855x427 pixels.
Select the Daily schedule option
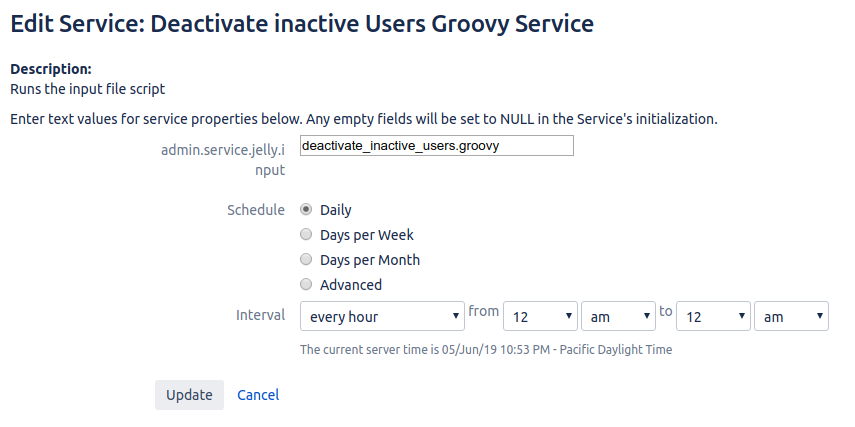[x=307, y=210]
